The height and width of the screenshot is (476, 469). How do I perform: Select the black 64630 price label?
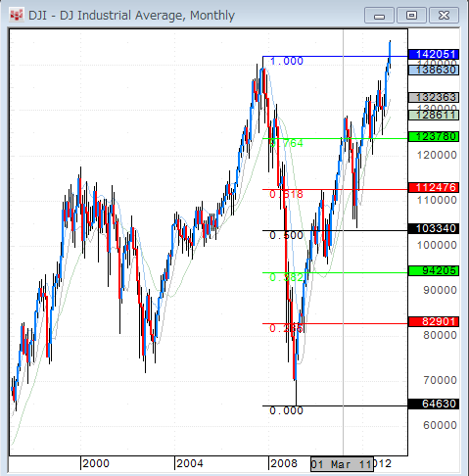434,404
